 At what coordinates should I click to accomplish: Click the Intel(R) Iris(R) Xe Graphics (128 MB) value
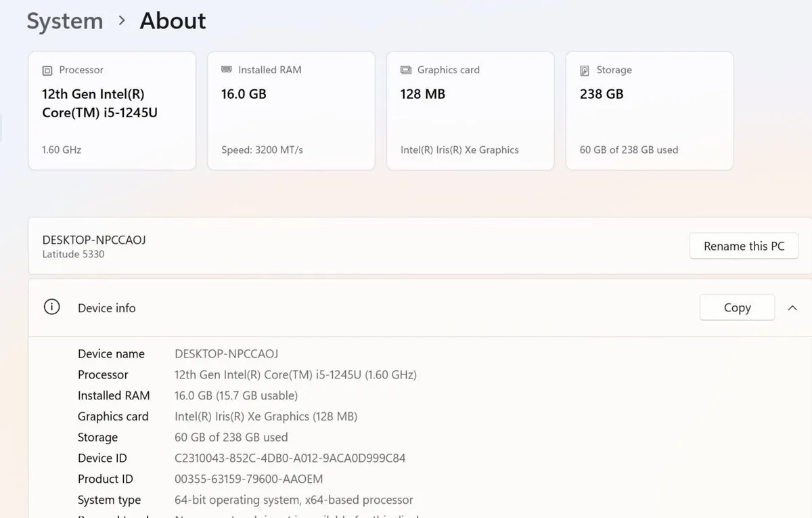(x=266, y=416)
